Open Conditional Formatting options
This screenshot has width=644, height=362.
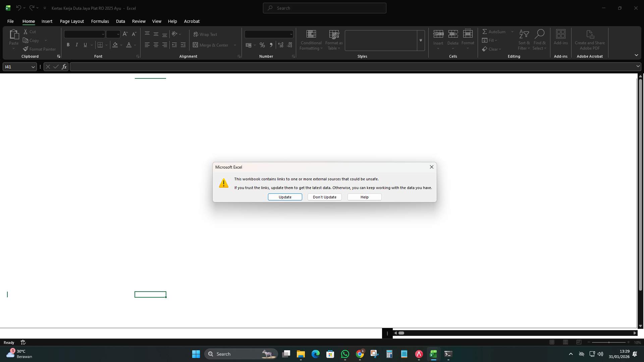pos(311,40)
